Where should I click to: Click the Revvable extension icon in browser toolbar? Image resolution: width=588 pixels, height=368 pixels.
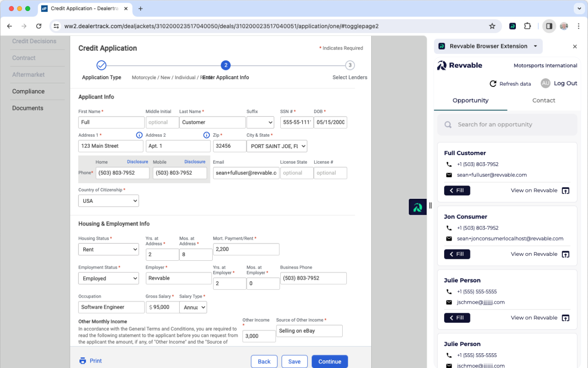point(512,26)
